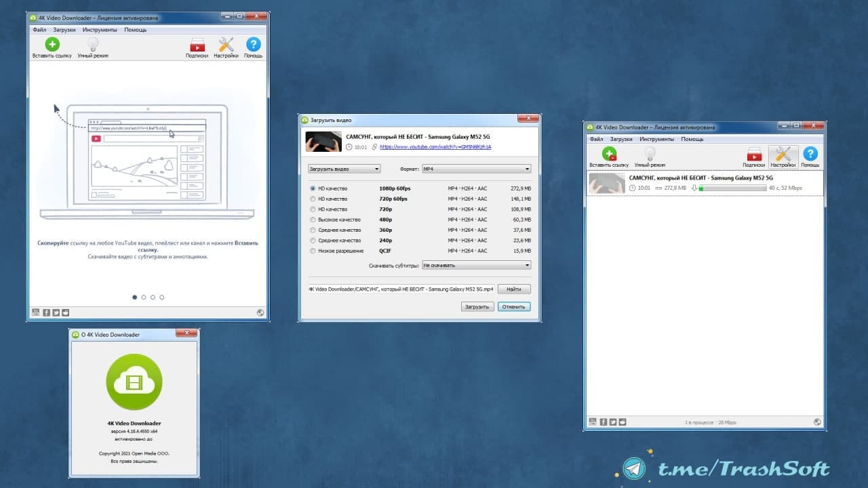868x488 pixels.
Task: Open the Инструменты menu in the left window
Action: tap(100, 30)
